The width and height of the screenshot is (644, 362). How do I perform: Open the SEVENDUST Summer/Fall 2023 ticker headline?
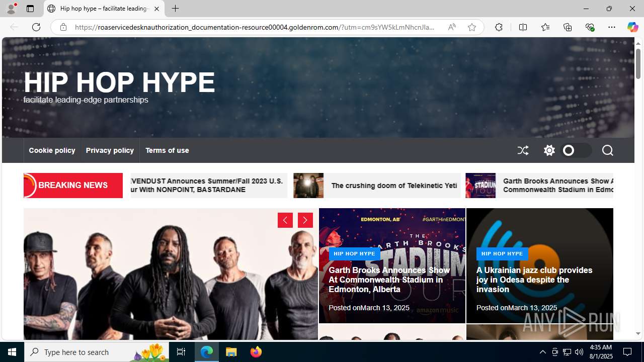coord(207,185)
